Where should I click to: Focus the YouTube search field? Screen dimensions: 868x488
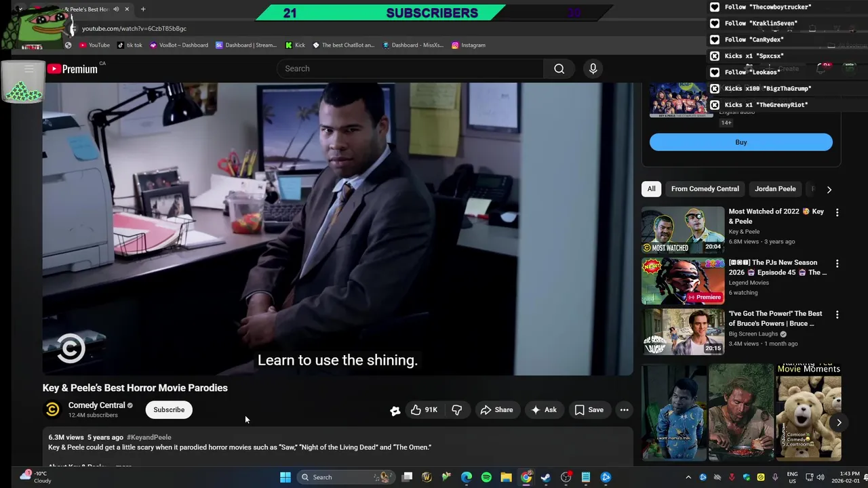pos(410,68)
